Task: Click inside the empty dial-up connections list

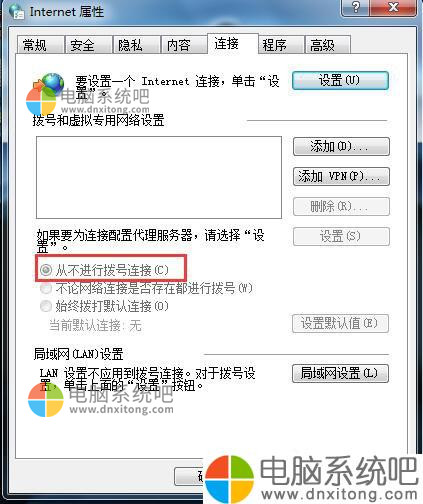Action: coord(159,177)
